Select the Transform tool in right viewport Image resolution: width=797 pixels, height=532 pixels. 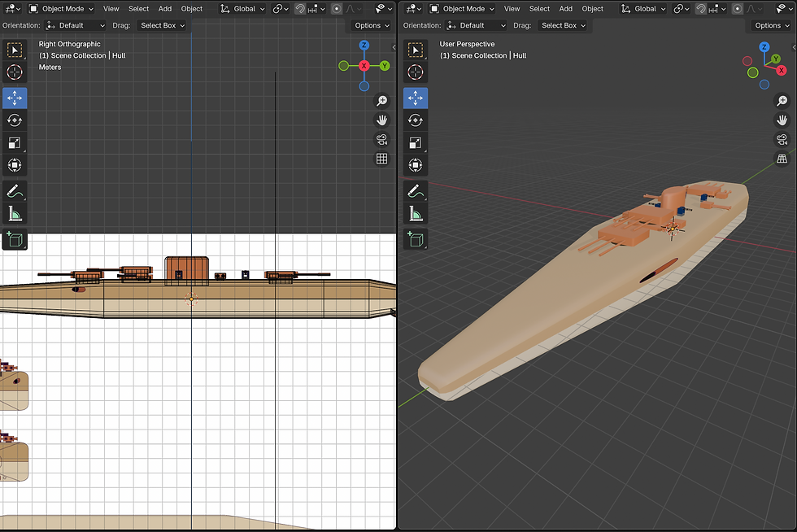pyautogui.click(x=416, y=166)
